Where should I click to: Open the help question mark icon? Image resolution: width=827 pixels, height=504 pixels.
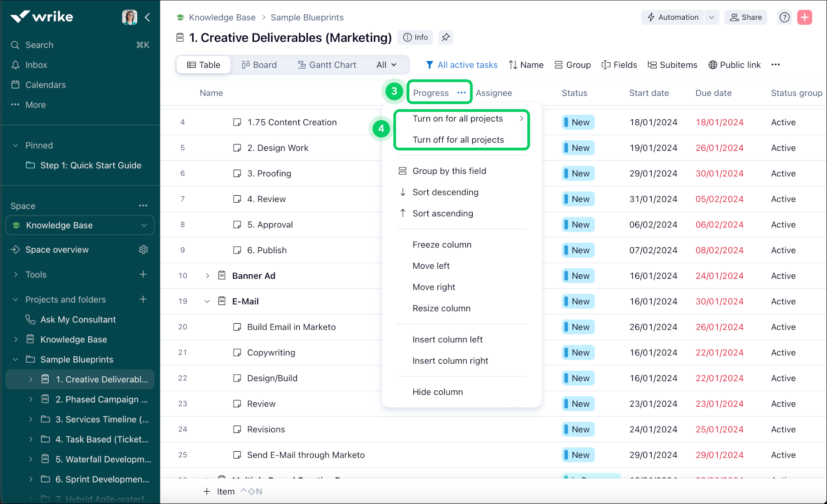[785, 17]
